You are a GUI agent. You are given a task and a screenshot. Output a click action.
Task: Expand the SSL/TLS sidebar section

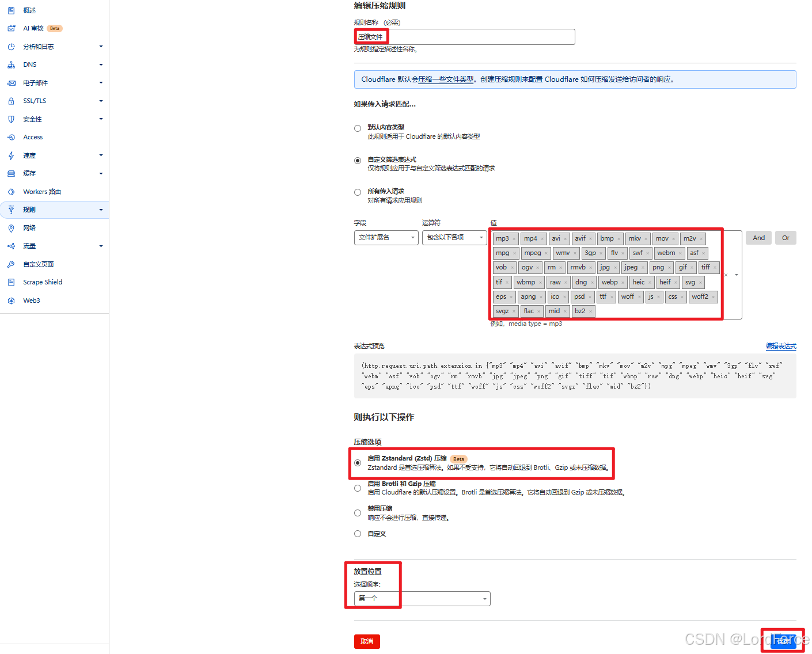pos(101,101)
